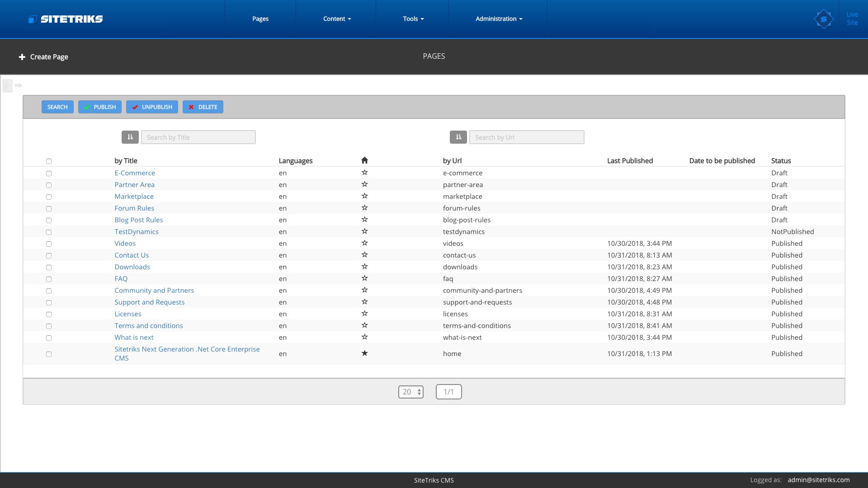Image resolution: width=868 pixels, height=488 pixels.
Task: Open the Tools menu in the top bar
Action: 413,19
